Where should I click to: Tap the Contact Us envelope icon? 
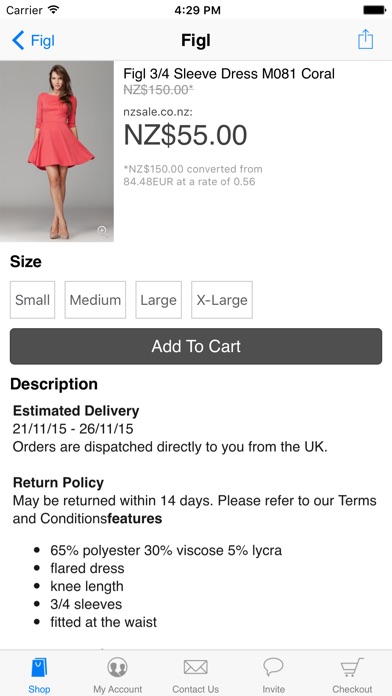(195, 667)
